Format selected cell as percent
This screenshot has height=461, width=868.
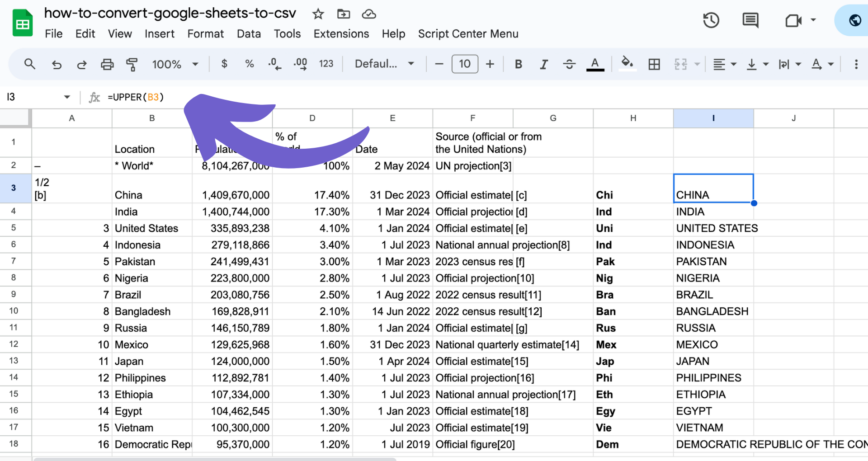250,64
